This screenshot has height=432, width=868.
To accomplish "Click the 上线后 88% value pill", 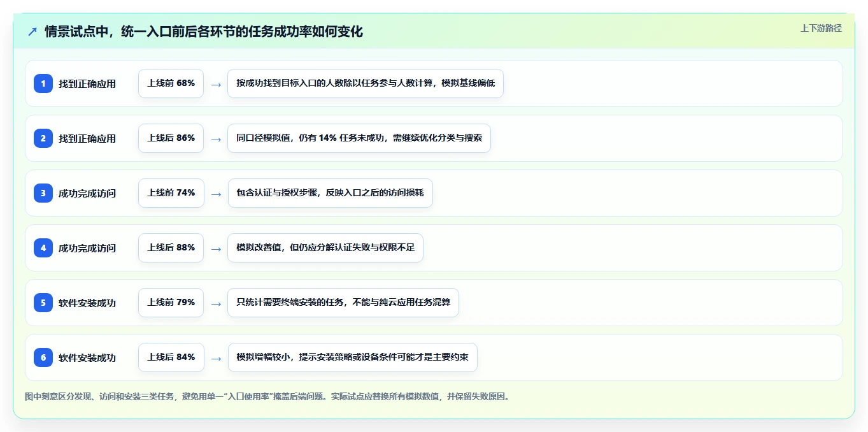I will pyautogui.click(x=171, y=248).
